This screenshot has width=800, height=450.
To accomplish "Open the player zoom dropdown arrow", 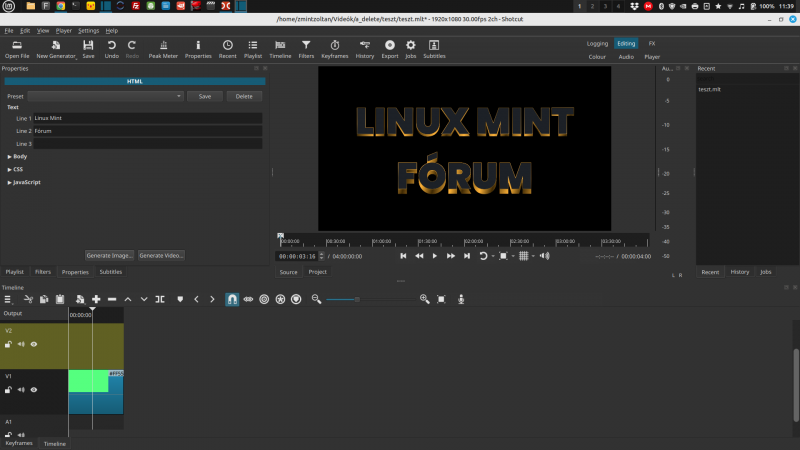I will pyautogui.click(x=513, y=256).
